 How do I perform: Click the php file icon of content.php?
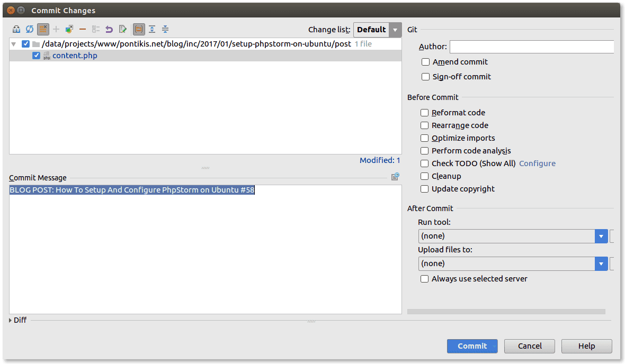point(47,56)
